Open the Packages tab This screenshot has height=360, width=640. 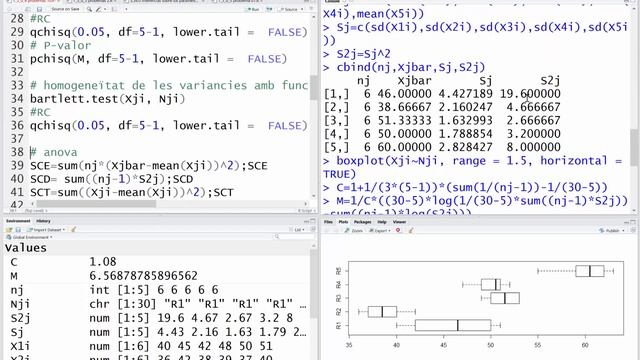(362, 222)
